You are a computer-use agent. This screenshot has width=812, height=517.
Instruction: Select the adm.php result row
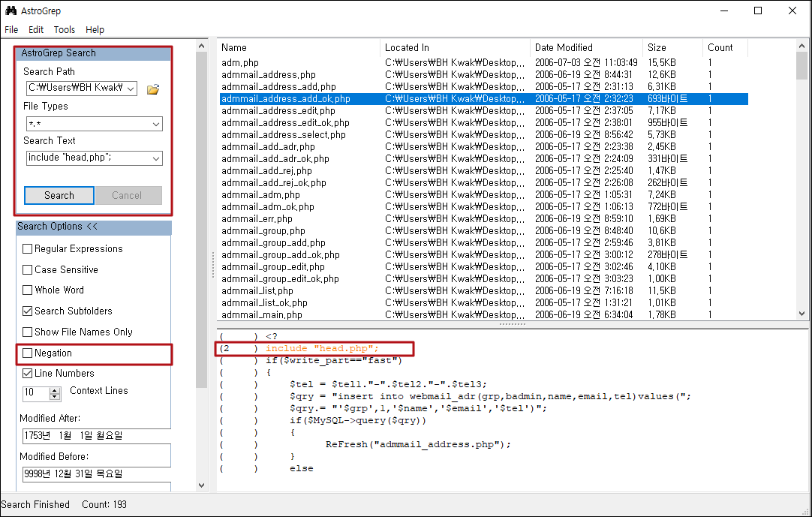tap(484, 63)
